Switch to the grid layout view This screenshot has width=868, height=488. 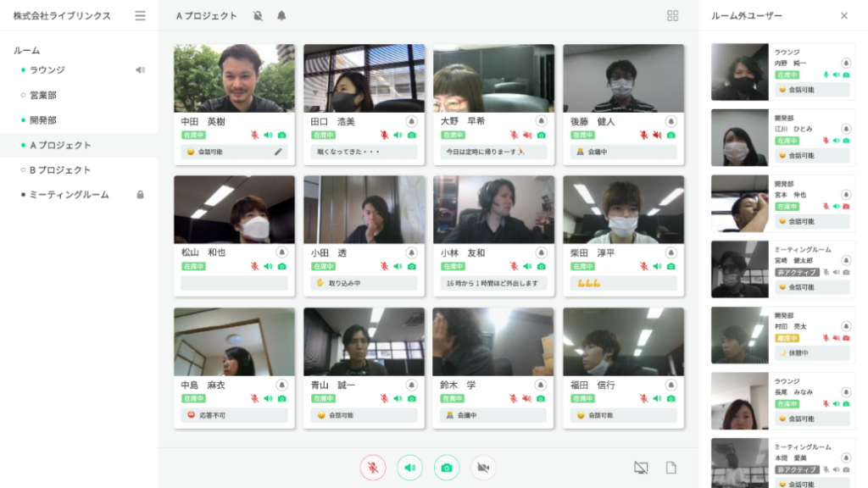pos(673,15)
